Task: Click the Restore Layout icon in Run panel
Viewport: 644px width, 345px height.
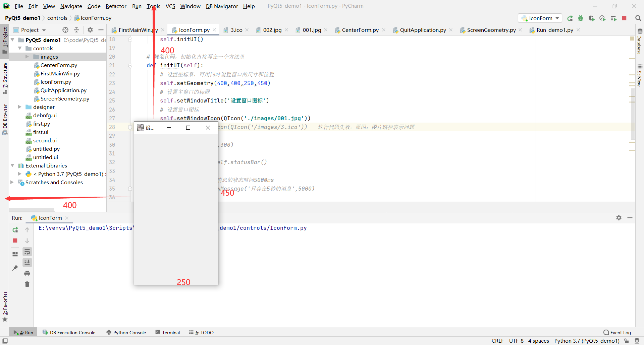Action: (x=15, y=254)
